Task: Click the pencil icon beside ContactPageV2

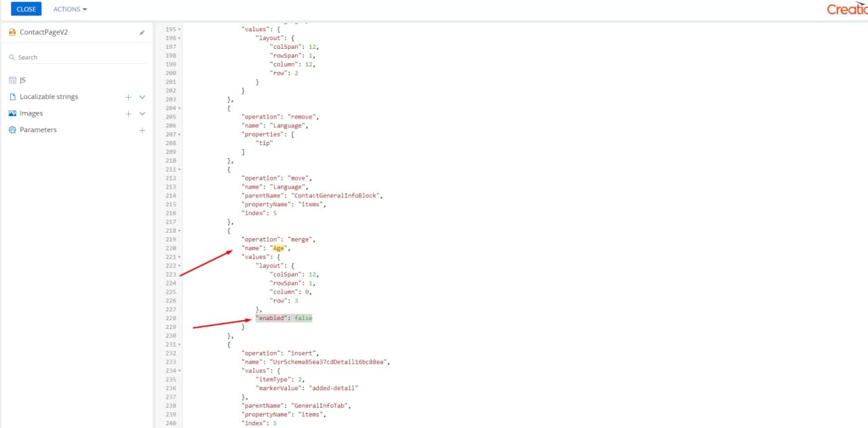Action: [x=142, y=33]
